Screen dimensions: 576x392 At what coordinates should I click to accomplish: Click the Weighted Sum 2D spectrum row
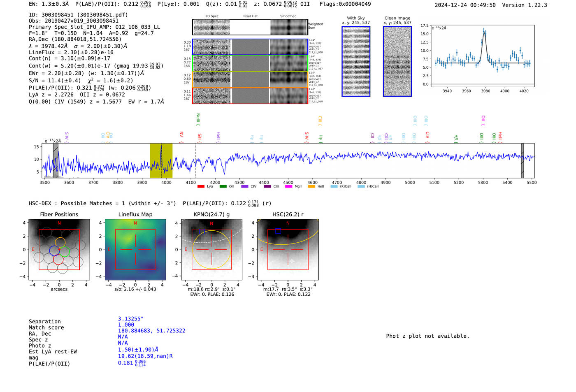pos(250,27)
